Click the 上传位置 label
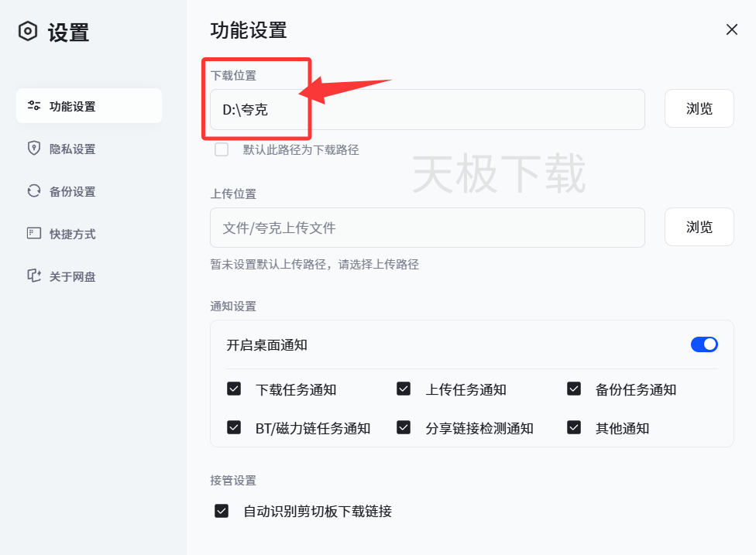 [233, 194]
